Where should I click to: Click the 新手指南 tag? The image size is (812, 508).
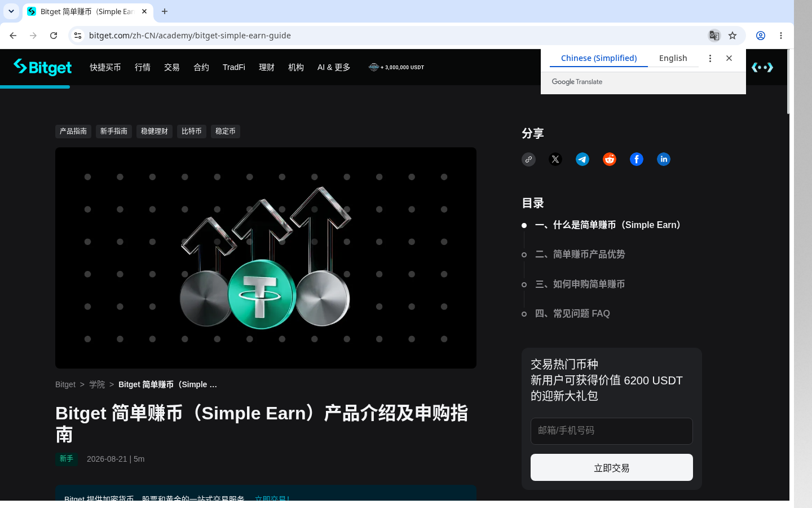coord(114,132)
